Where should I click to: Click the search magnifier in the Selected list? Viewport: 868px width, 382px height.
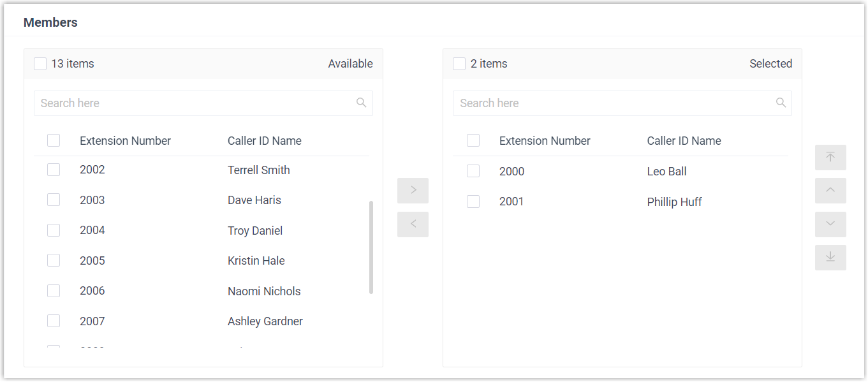click(x=781, y=103)
